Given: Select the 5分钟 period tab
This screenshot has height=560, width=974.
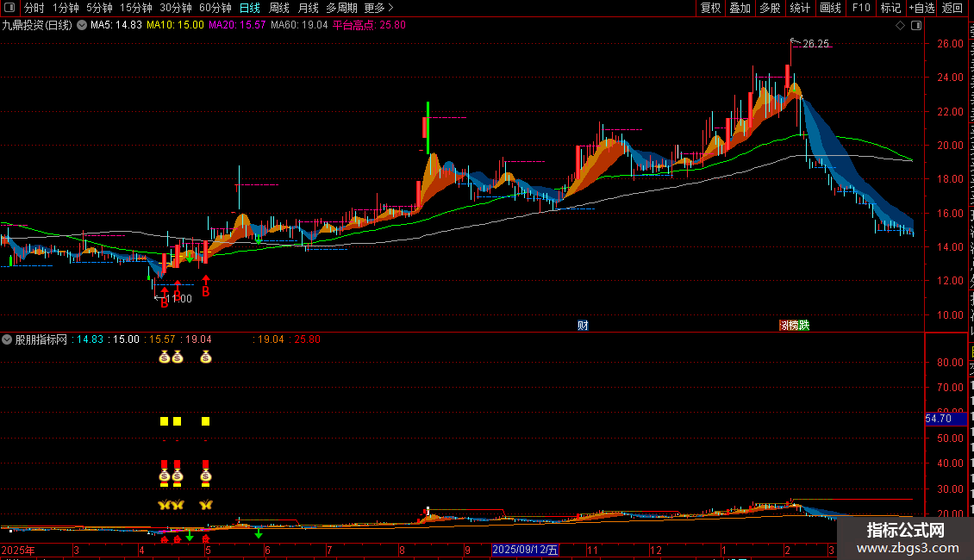Looking at the screenshot, I should pyautogui.click(x=99, y=8).
